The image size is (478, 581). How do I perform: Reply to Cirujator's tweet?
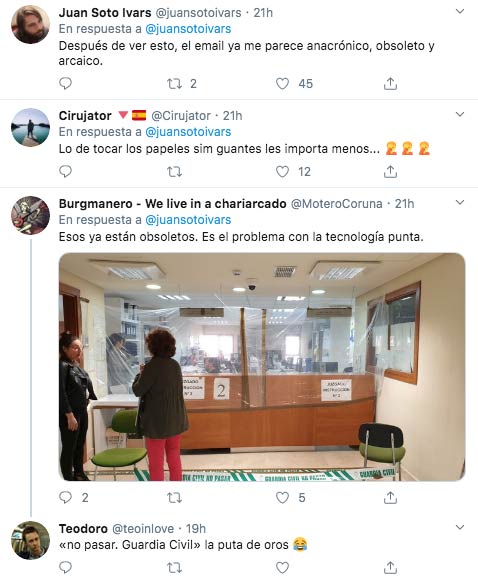[65, 172]
